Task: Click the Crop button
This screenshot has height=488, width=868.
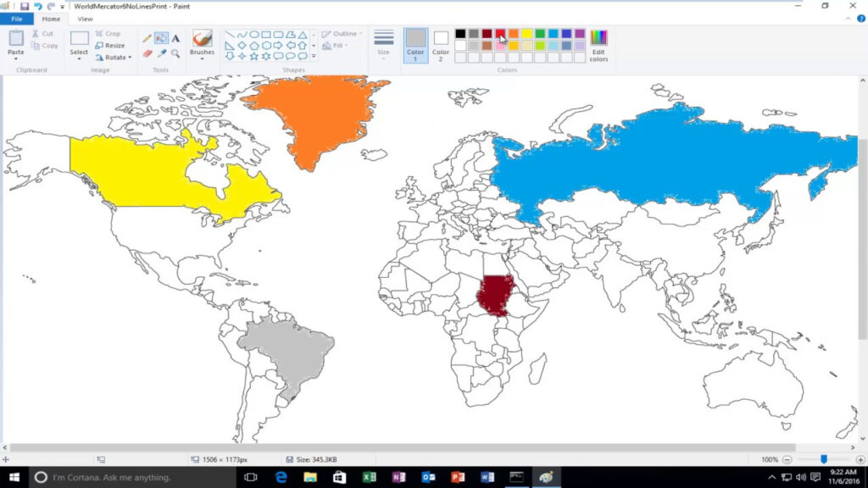Action: [x=108, y=34]
